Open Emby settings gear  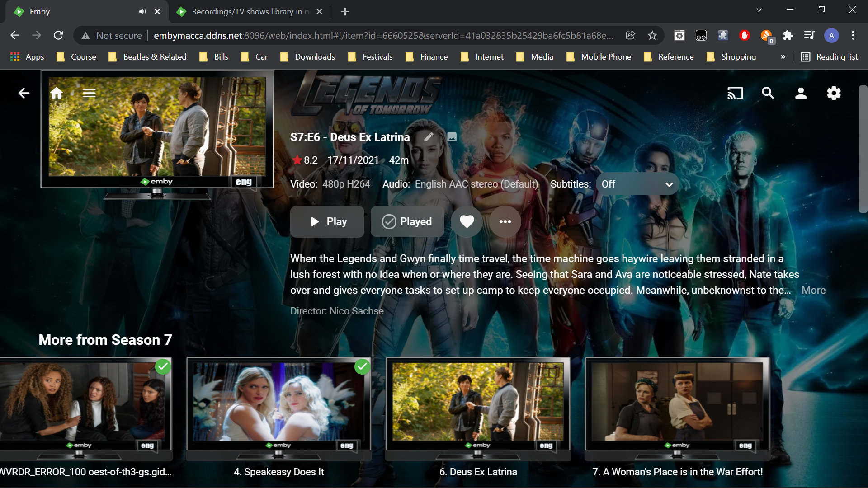point(834,93)
